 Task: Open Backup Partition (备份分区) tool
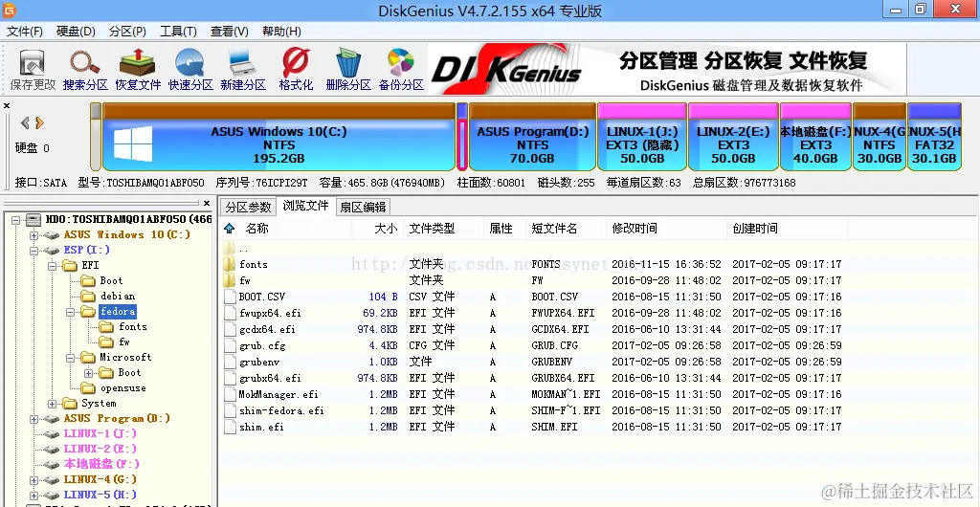pos(401,70)
